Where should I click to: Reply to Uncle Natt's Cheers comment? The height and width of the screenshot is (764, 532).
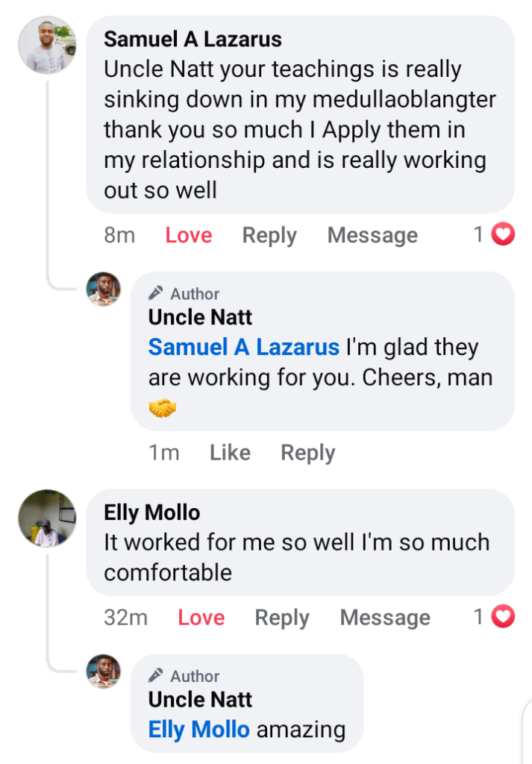tap(307, 453)
